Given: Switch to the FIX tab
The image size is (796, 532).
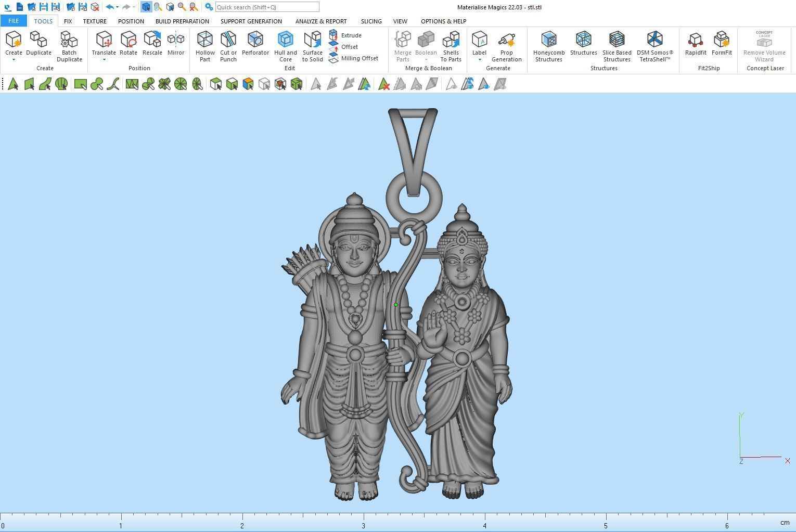Looking at the screenshot, I should (68, 21).
